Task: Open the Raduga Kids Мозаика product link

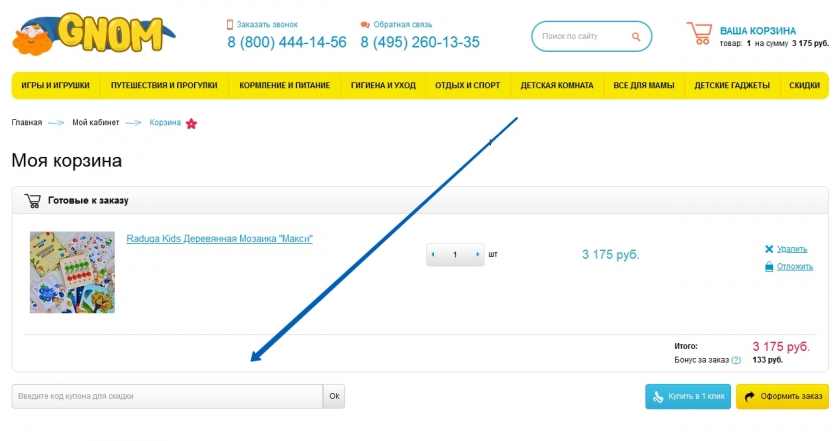Action: [219, 239]
